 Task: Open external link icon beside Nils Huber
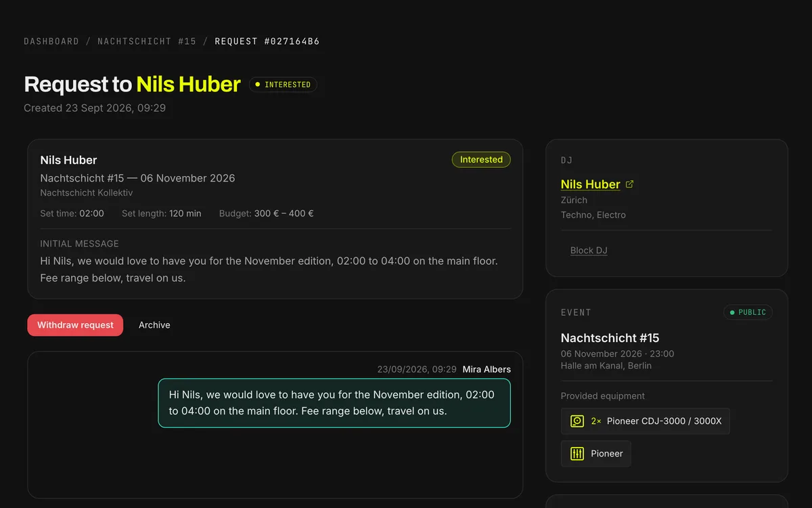coord(630,184)
